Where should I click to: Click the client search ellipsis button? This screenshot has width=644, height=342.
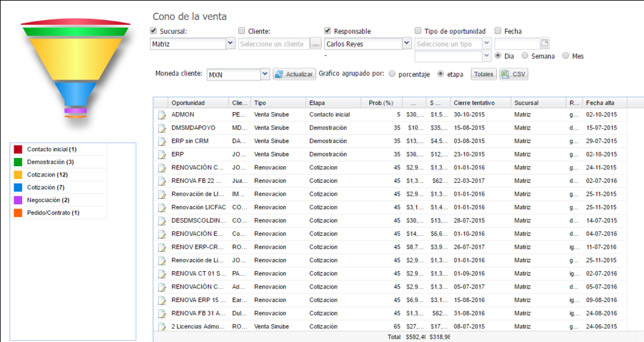(315, 44)
